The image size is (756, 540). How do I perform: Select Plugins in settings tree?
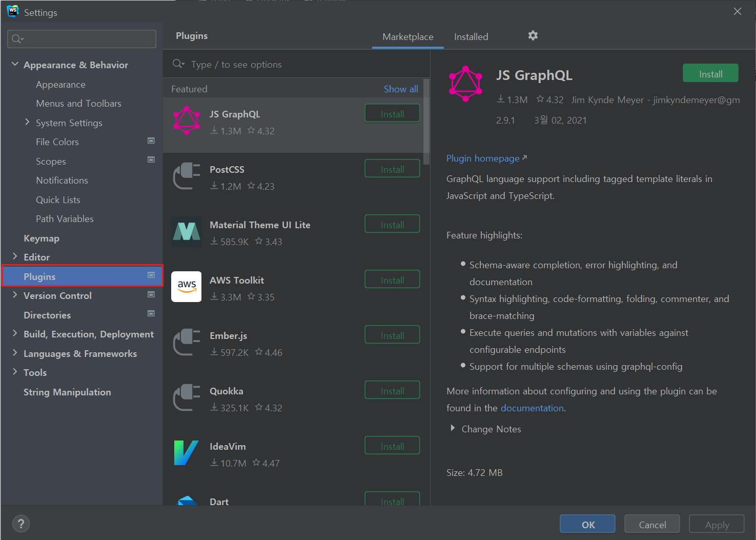pyautogui.click(x=83, y=276)
